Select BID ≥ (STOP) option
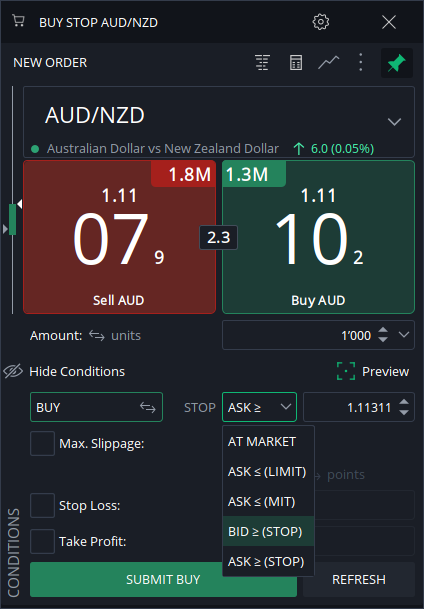Image resolution: width=424 pixels, height=609 pixels. coord(268,531)
